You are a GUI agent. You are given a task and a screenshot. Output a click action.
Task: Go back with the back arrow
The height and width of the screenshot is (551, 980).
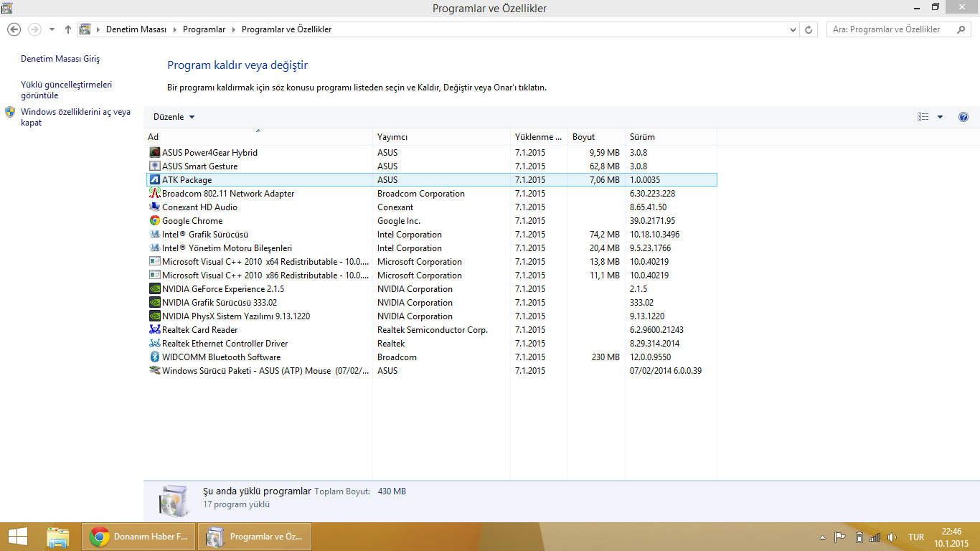14,29
